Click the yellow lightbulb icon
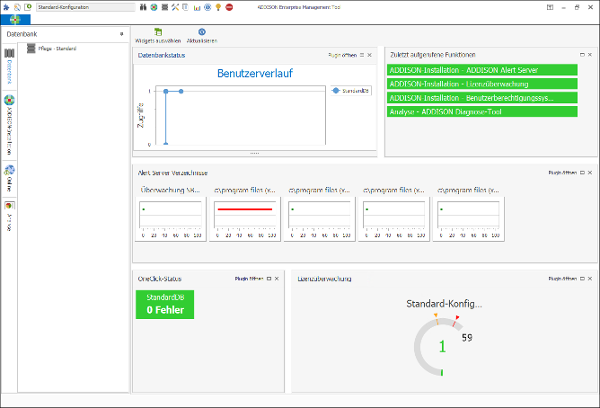This screenshot has width=600, height=408. [x=218, y=7]
